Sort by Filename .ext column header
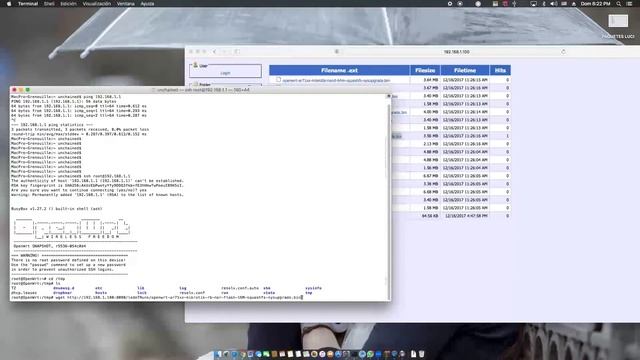This screenshot has height=360, width=640. coord(339,70)
